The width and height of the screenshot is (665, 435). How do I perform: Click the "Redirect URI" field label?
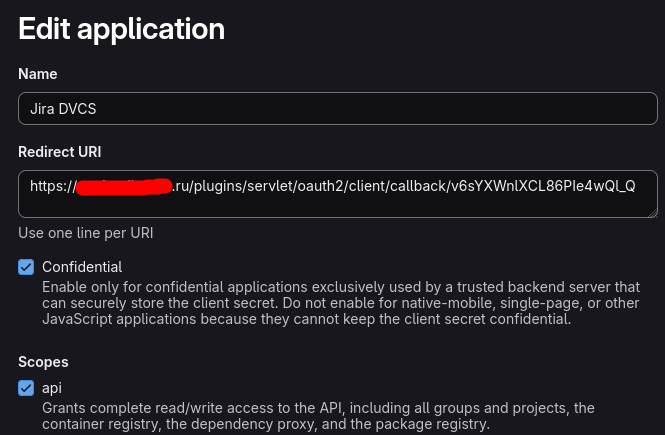pyautogui.click(x=59, y=152)
